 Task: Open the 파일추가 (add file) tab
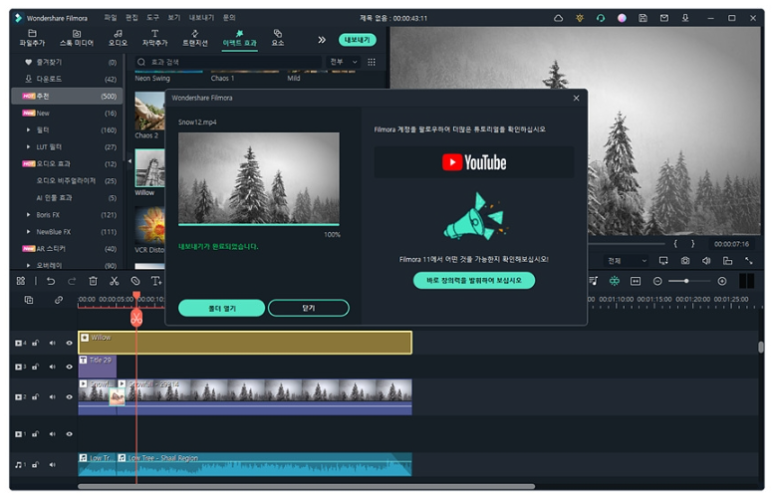click(32, 38)
